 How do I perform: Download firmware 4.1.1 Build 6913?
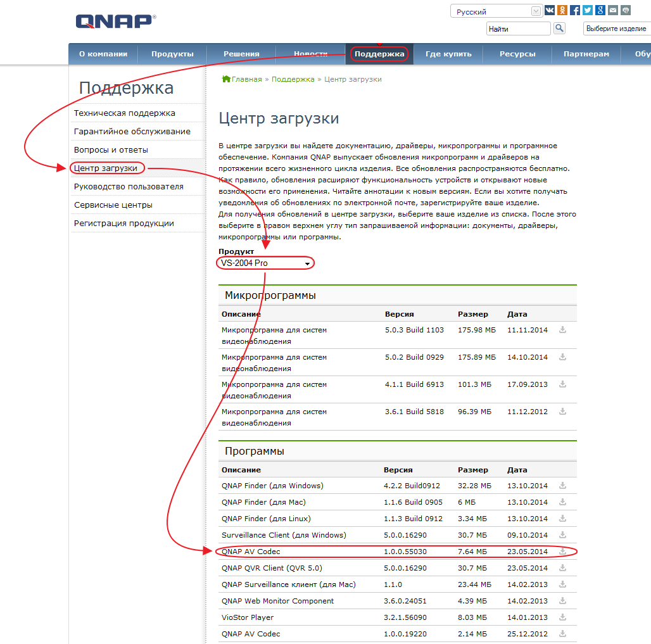(562, 384)
